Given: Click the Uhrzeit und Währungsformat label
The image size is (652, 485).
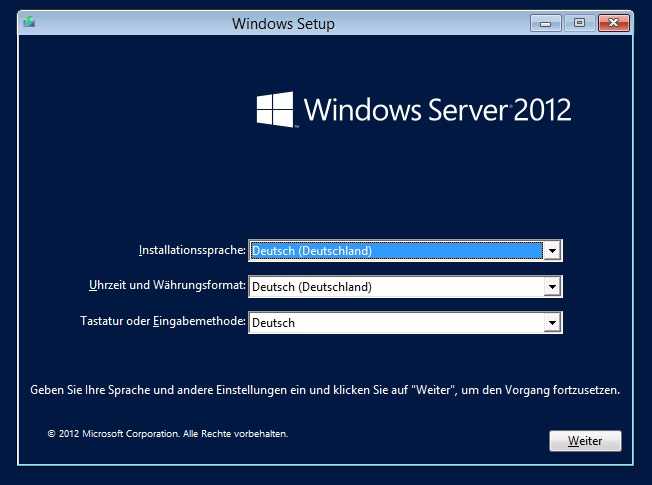Looking at the screenshot, I should 167,286.
